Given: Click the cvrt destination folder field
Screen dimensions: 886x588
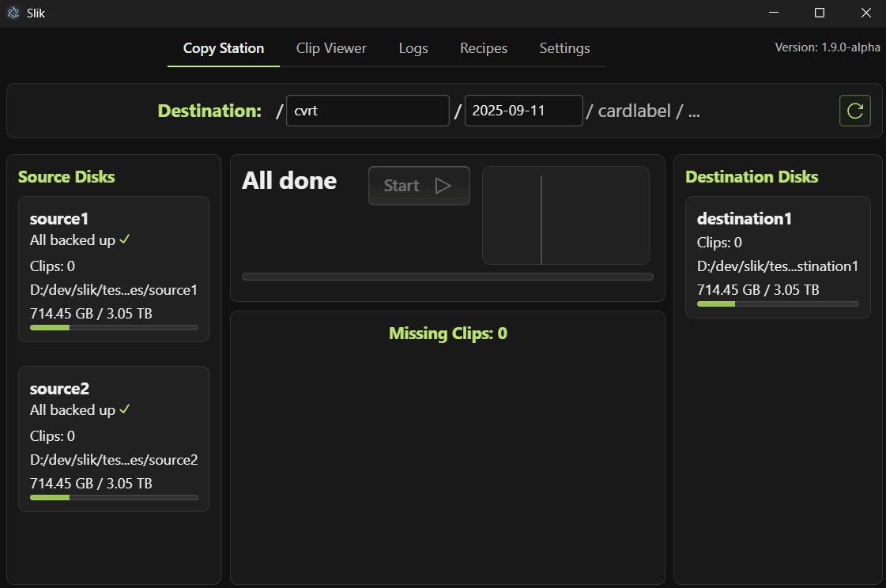Looking at the screenshot, I should pyautogui.click(x=368, y=111).
